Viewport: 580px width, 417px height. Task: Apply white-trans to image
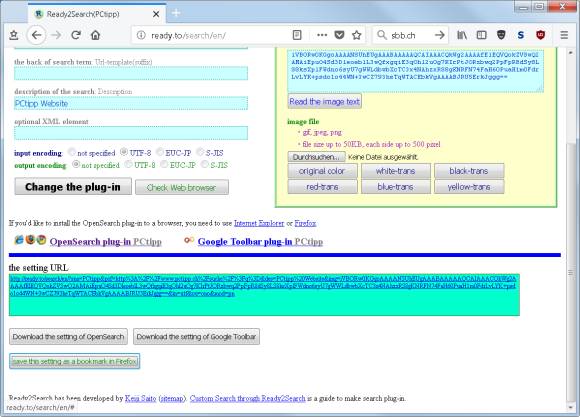(x=395, y=171)
